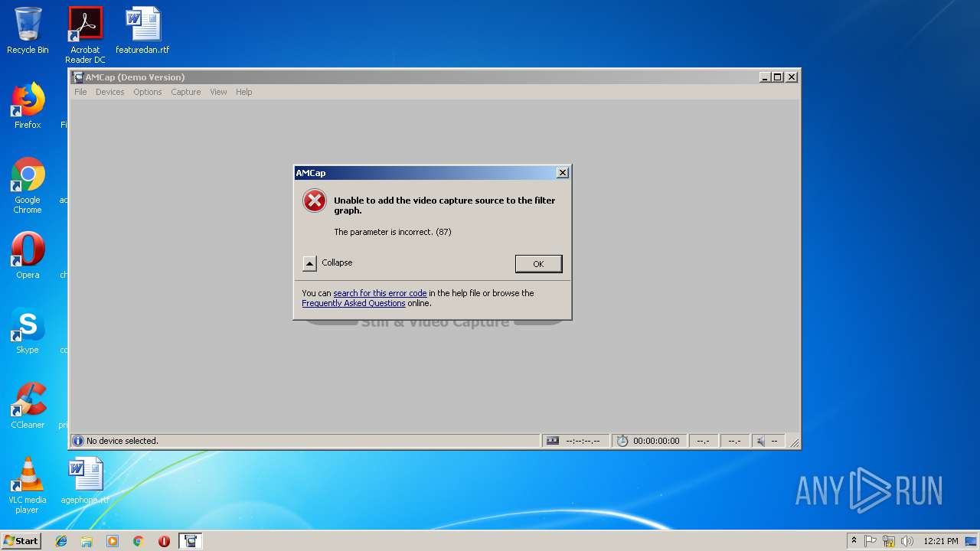This screenshot has height=551, width=980.
Task: Close the AMCap error dialog
Action: 563,173
